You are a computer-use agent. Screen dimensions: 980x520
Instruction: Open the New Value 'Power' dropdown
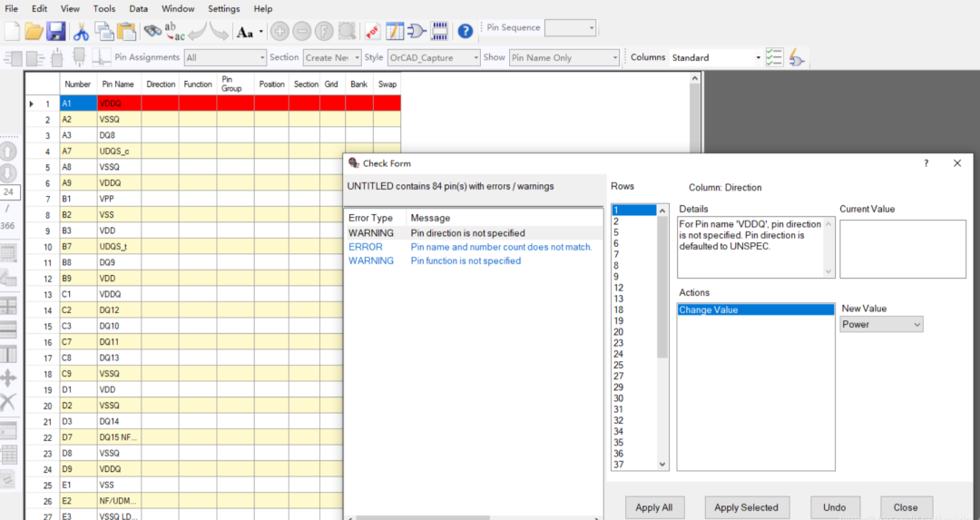881,324
